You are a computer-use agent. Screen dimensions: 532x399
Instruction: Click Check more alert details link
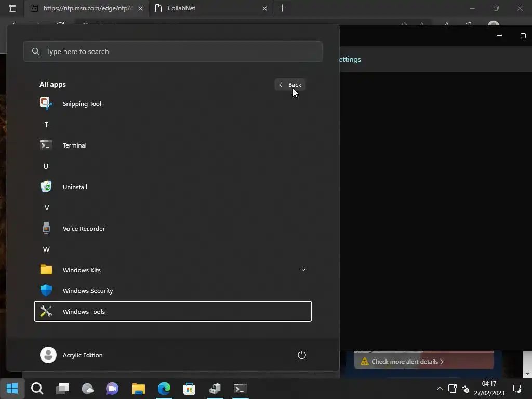(407, 362)
